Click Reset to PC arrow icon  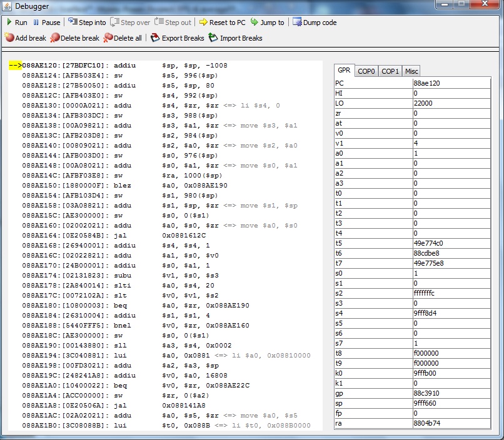pos(203,22)
